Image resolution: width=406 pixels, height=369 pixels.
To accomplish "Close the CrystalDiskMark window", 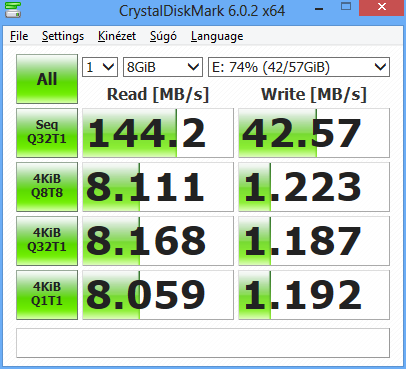I will 382,7.
